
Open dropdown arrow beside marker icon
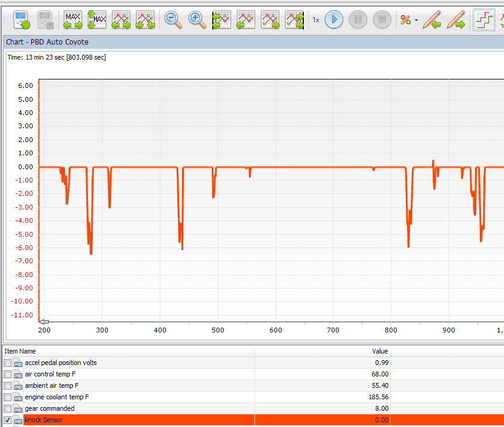point(416,20)
